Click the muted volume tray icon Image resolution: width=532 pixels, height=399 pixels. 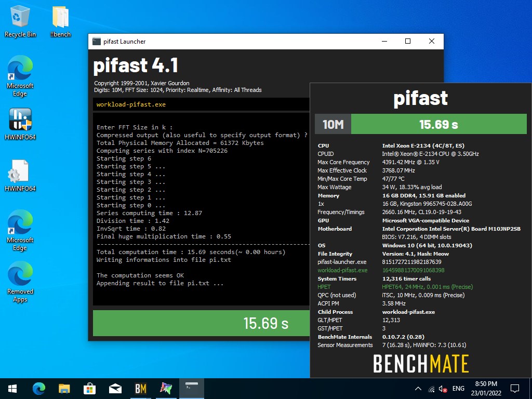pos(443,389)
